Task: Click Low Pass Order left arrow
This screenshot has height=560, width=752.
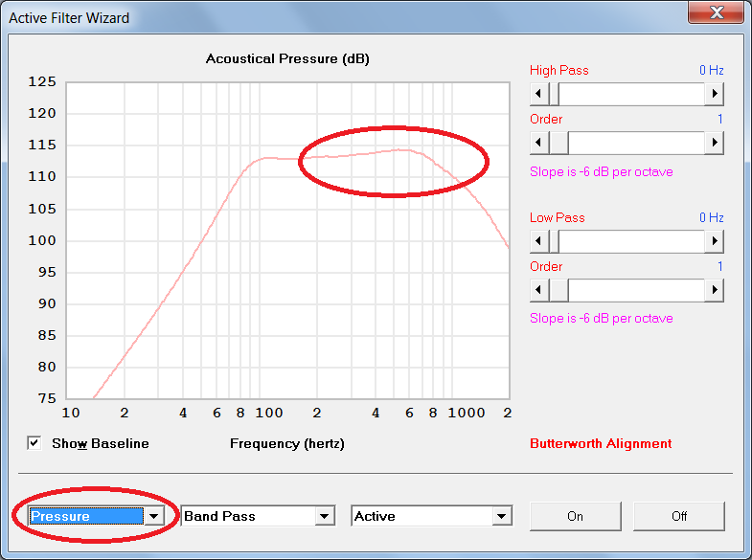Action: click(539, 289)
